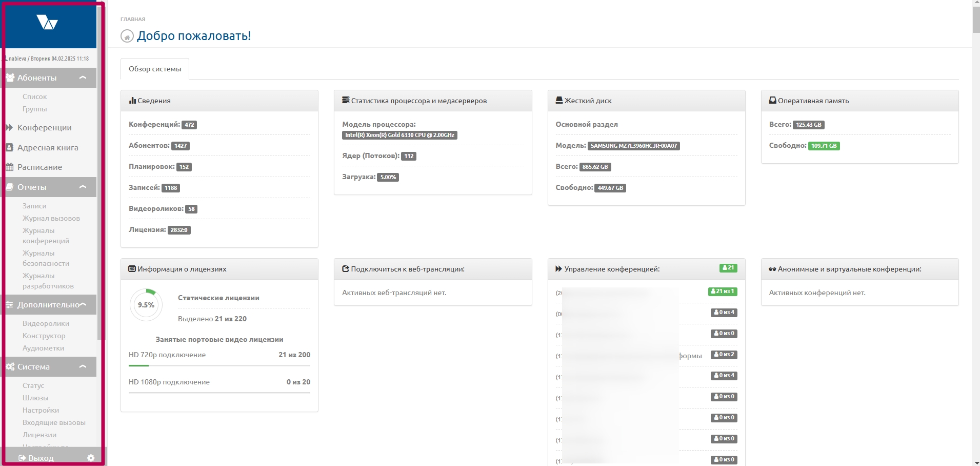Collapse the Дополнительно section chevron
Viewport: 980px width, 466px height.
[83, 304]
